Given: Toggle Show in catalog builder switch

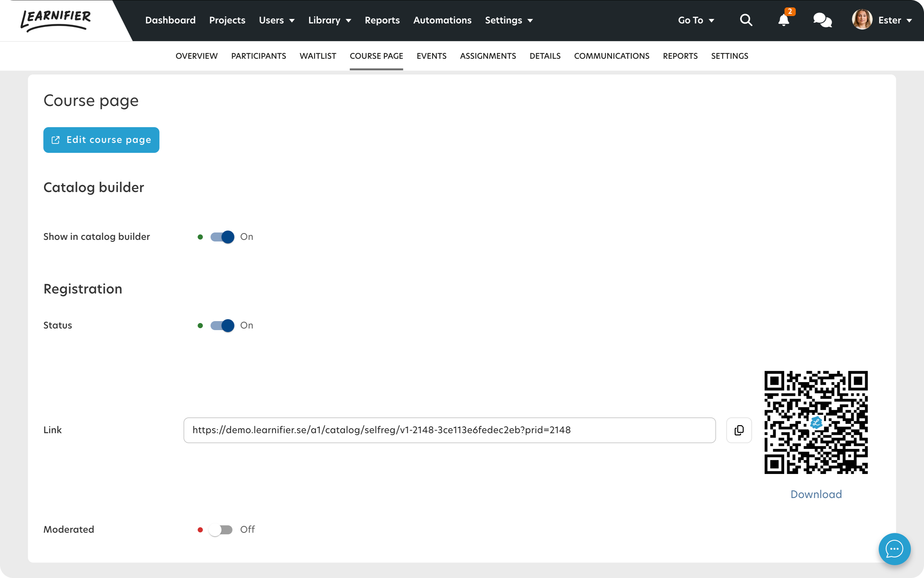Looking at the screenshot, I should [222, 237].
